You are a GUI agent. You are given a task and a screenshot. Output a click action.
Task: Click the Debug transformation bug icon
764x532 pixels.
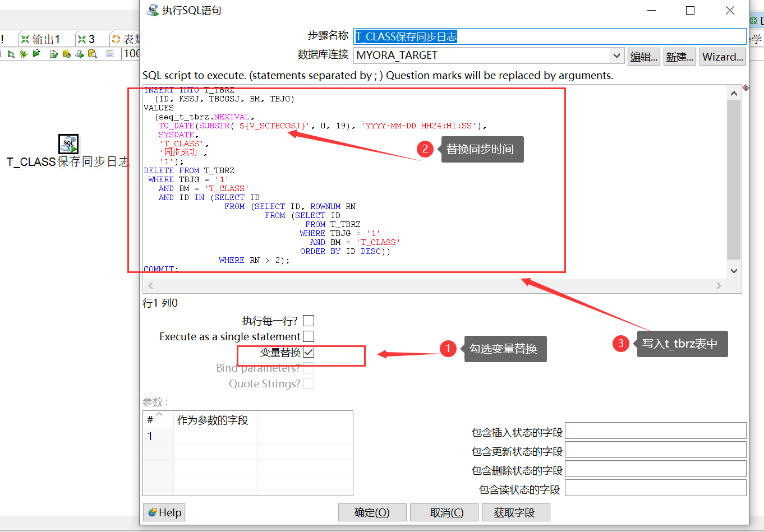[24, 54]
